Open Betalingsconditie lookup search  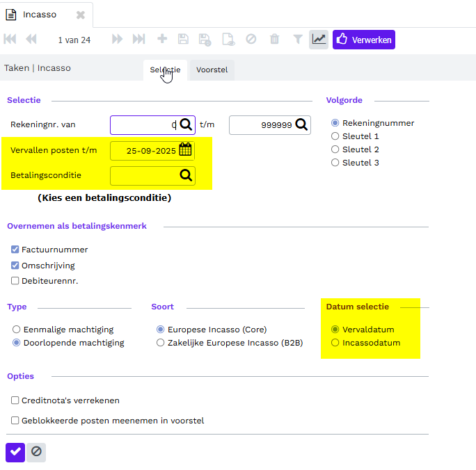click(x=186, y=176)
